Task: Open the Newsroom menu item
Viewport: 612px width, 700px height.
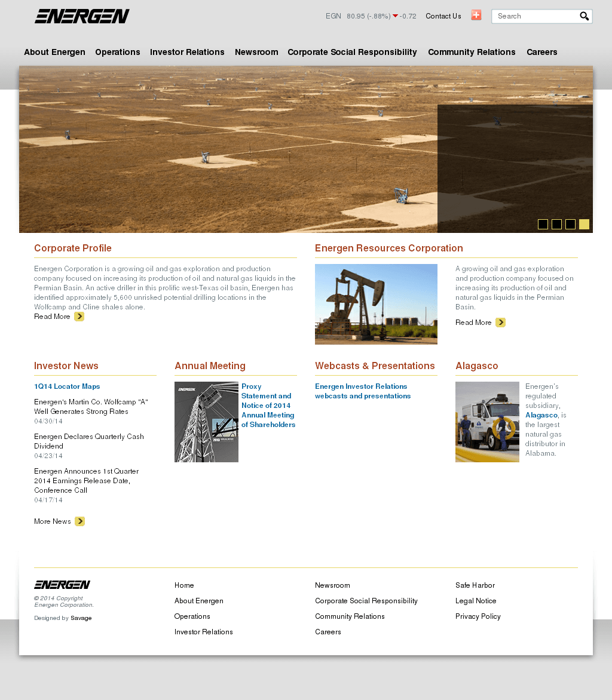Action: [256, 52]
